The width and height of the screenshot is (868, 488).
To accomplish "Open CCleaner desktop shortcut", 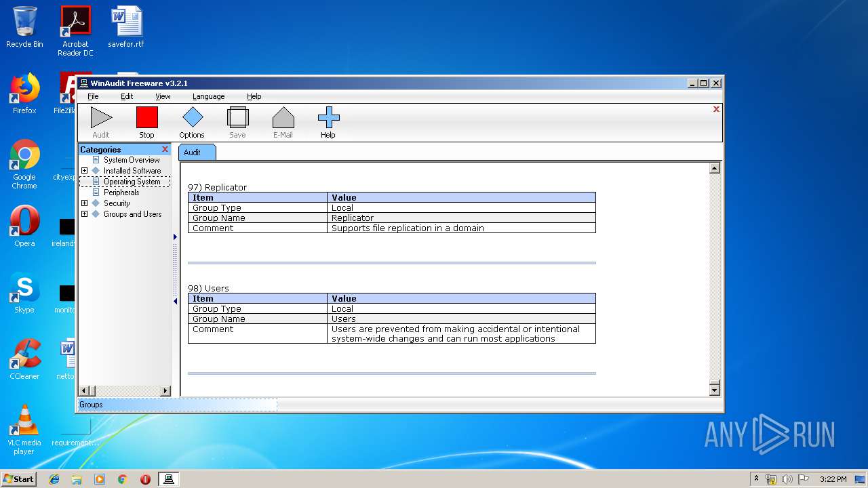I will click(x=24, y=359).
